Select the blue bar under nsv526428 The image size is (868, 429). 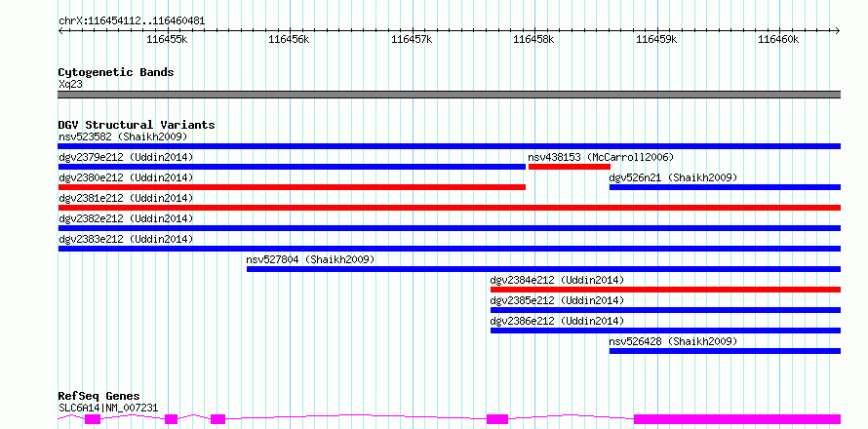click(726, 351)
